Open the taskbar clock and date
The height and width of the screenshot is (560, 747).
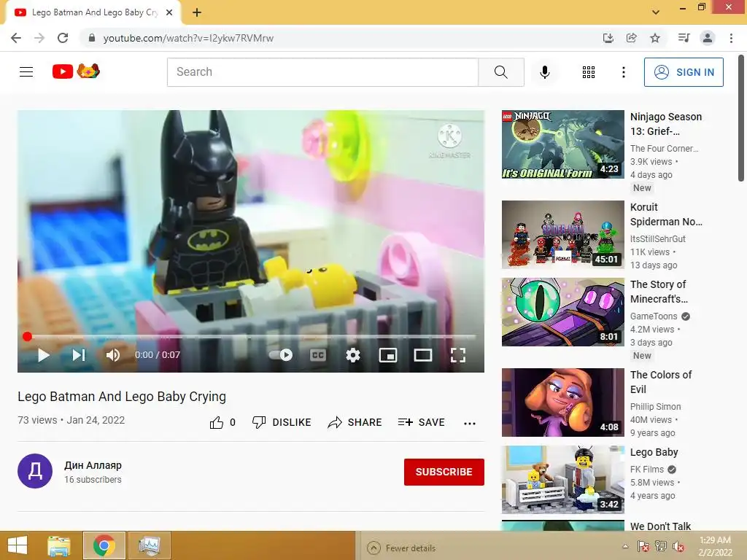pyautogui.click(x=715, y=546)
